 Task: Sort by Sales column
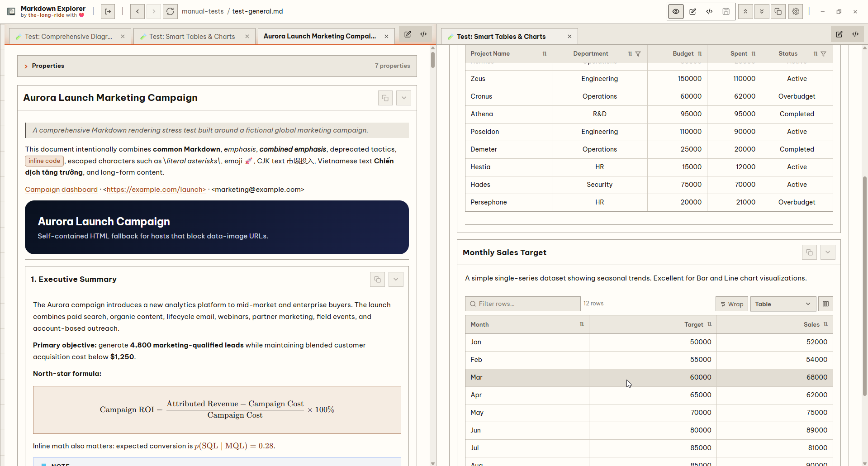point(825,324)
